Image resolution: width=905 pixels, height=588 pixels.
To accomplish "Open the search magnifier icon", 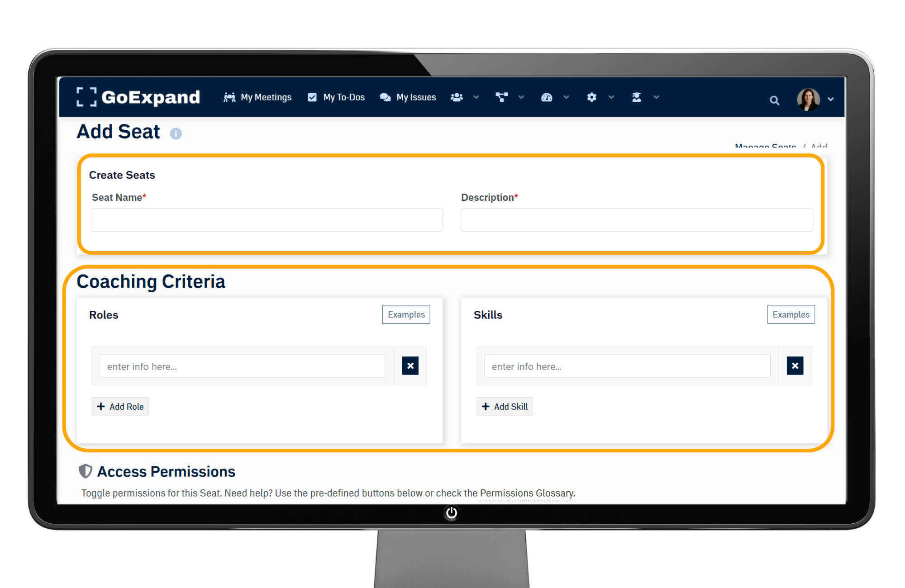I will [x=774, y=100].
